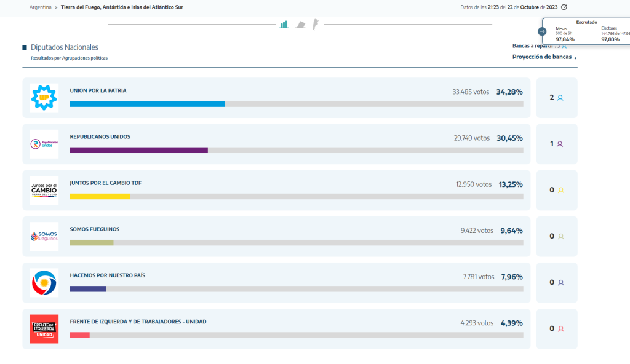Select the Diputados Nacionales section heading
The height and width of the screenshot is (364, 630).
(x=65, y=47)
